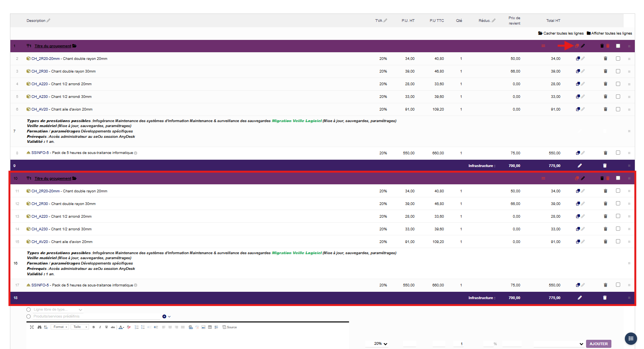Edit the Infrastructure subtotal in row 18
Screen dimensions: 644x349
580,298
